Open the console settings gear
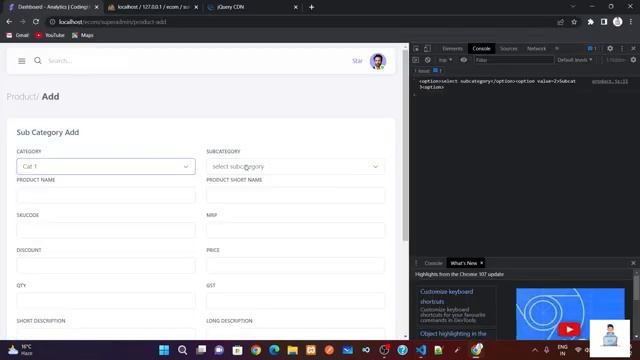 coord(633,60)
